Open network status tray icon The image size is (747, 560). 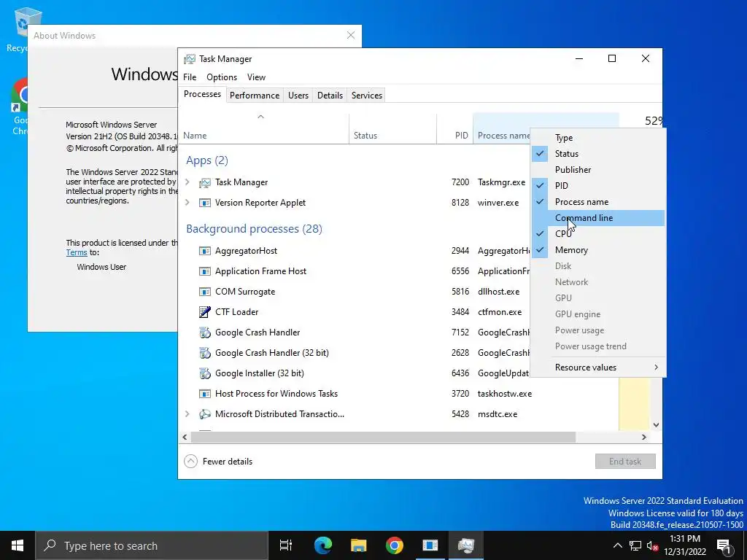(x=635, y=545)
